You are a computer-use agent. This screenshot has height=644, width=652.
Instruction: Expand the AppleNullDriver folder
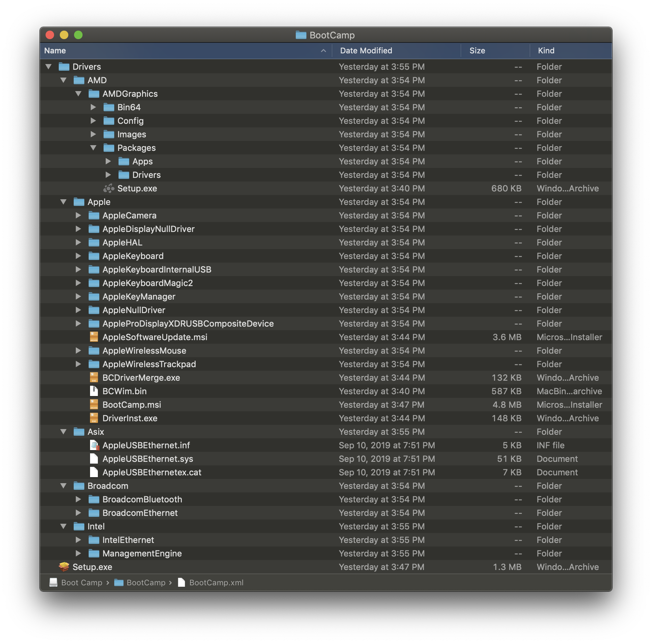pyautogui.click(x=78, y=310)
